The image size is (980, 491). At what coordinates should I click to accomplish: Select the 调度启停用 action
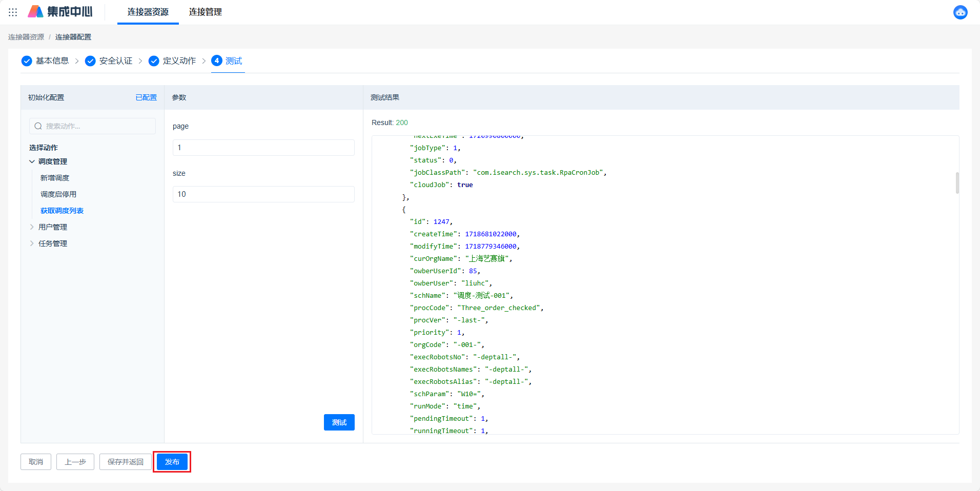pyautogui.click(x=58, y=194)
